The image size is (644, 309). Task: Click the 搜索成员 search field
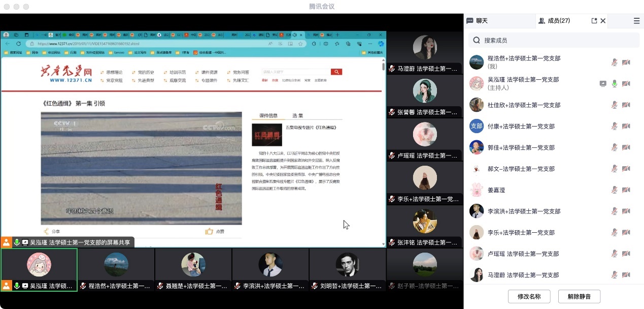pos(554,40)
